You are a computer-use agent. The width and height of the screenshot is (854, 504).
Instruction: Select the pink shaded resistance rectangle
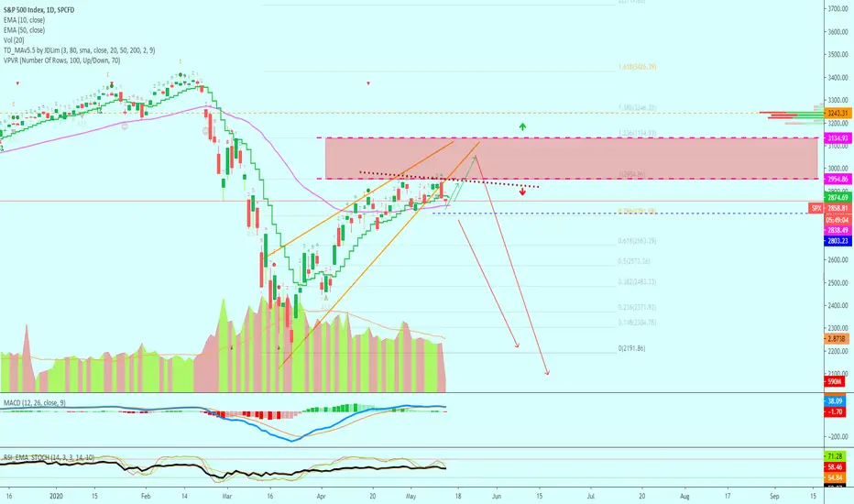[x=572, y=158]
